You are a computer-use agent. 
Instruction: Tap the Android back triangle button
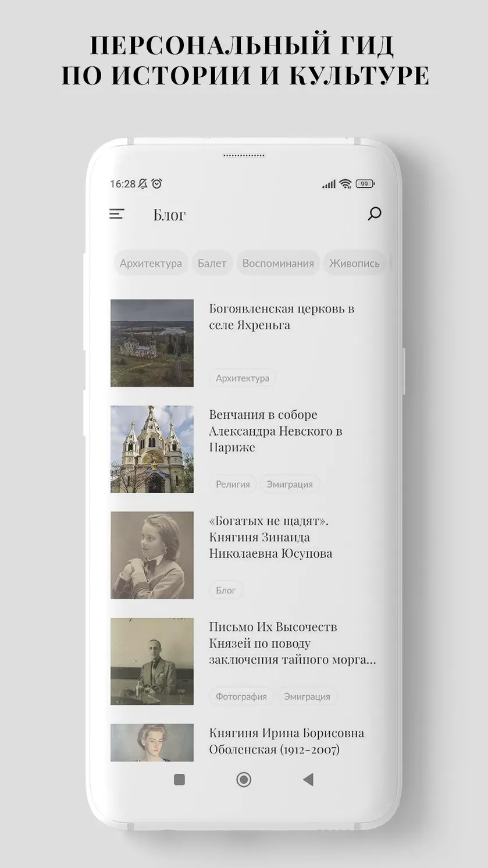pyautogui.click(x=308, y=780)
